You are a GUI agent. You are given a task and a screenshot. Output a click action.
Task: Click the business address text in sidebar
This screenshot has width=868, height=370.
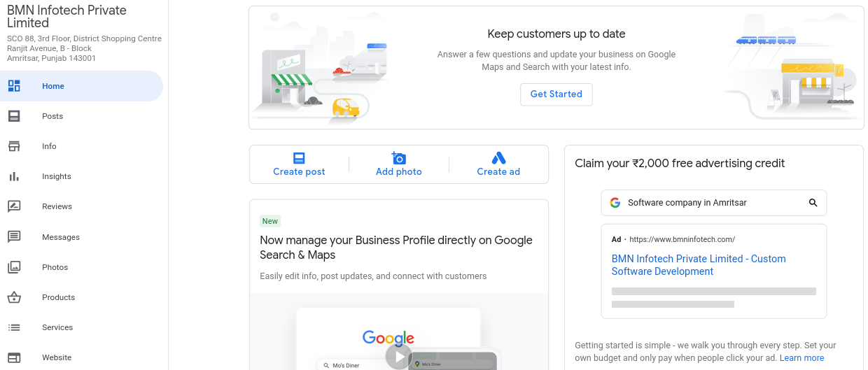click(84, 49)
